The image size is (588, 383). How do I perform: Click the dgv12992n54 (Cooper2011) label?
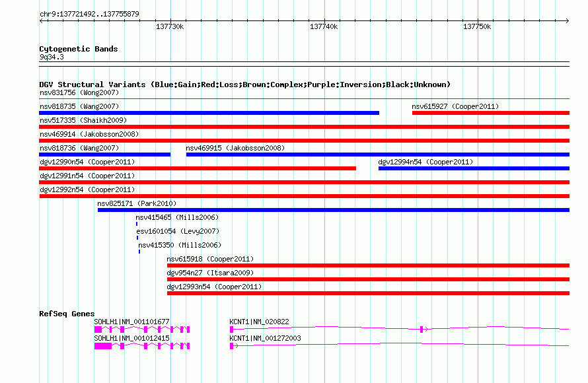point(87,190)
